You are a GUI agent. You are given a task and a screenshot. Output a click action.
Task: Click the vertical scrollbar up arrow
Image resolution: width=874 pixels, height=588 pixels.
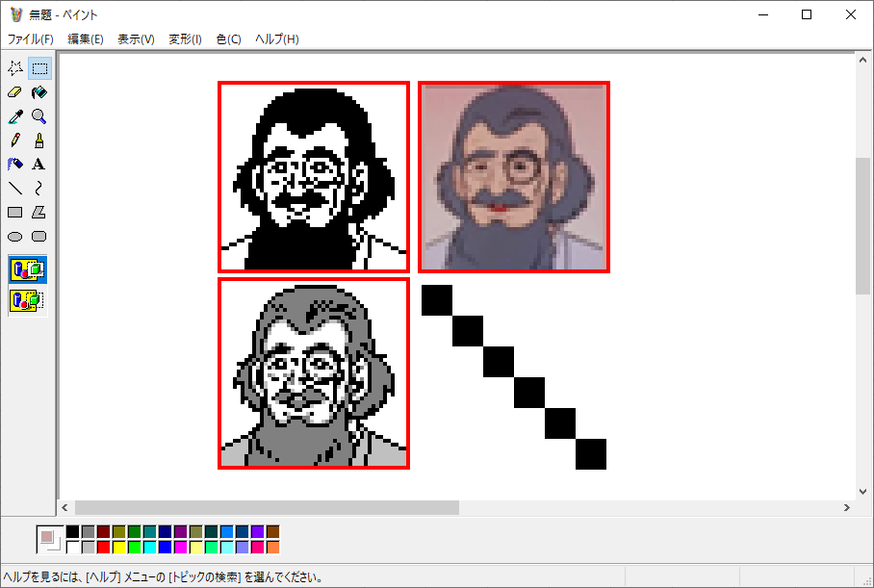coord(862,60)
